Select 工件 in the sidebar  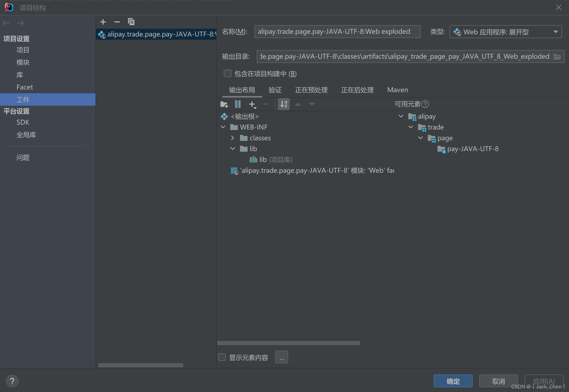click(48, 100)
